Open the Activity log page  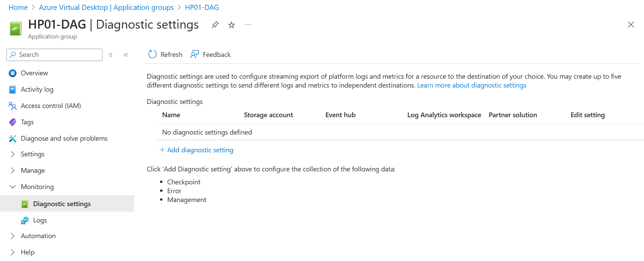pyautogui.click(x=37, y=90)
